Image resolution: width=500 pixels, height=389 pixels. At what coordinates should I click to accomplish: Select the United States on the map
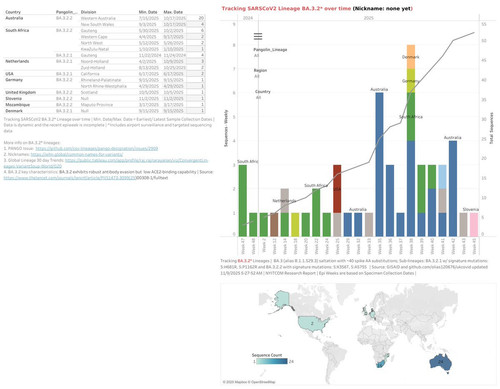312,324
